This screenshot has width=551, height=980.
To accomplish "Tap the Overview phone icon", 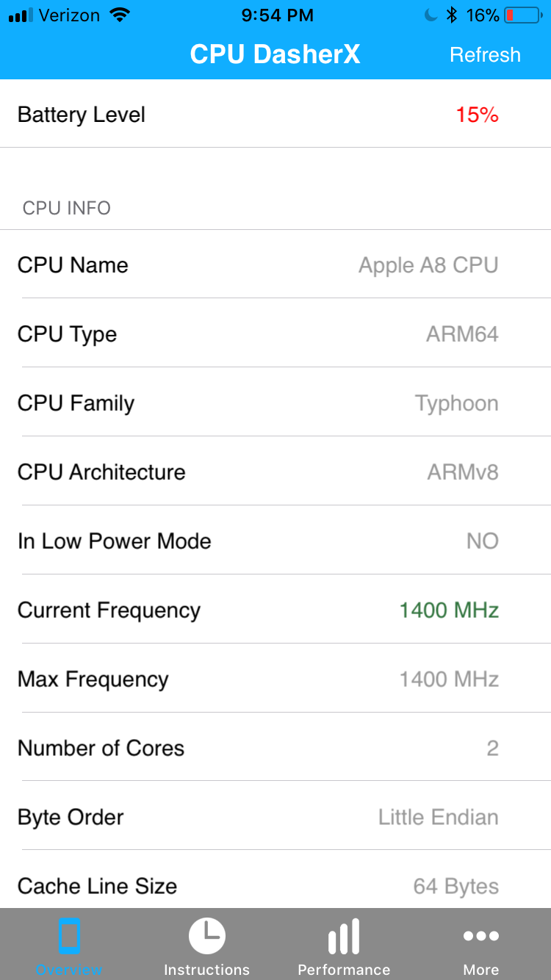I will [x=69, y=937].
